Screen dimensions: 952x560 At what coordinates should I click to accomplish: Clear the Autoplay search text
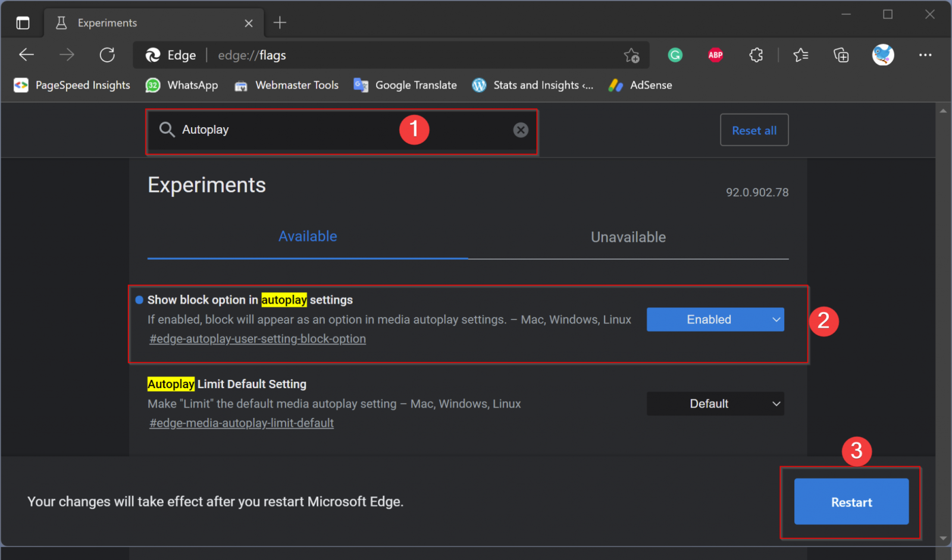(521, 130)
